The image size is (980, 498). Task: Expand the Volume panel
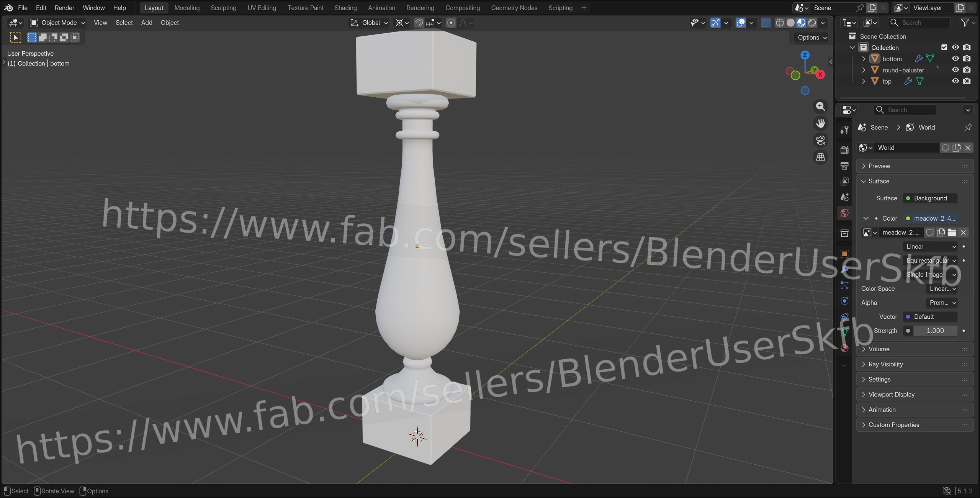coord(915,349)
